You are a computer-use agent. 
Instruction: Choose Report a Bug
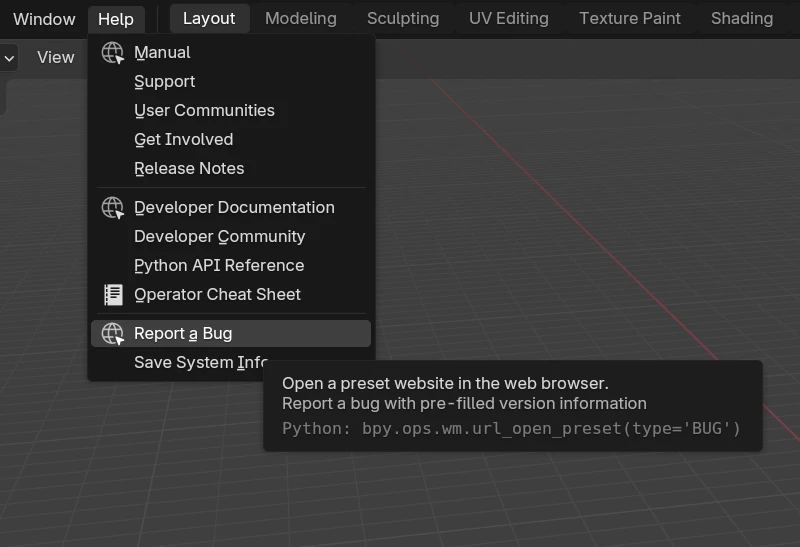[231, 334]
